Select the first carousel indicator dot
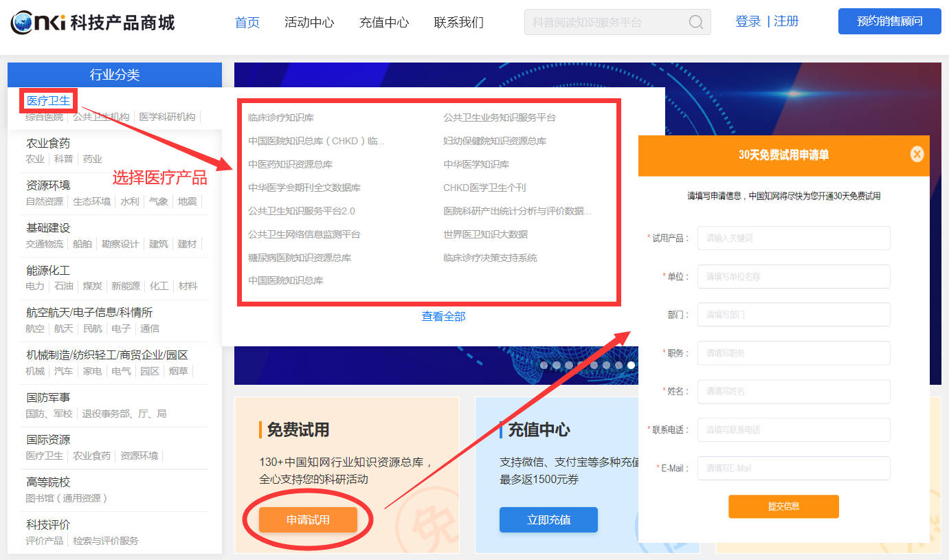 pyautogui.click(x=544, y=365)
